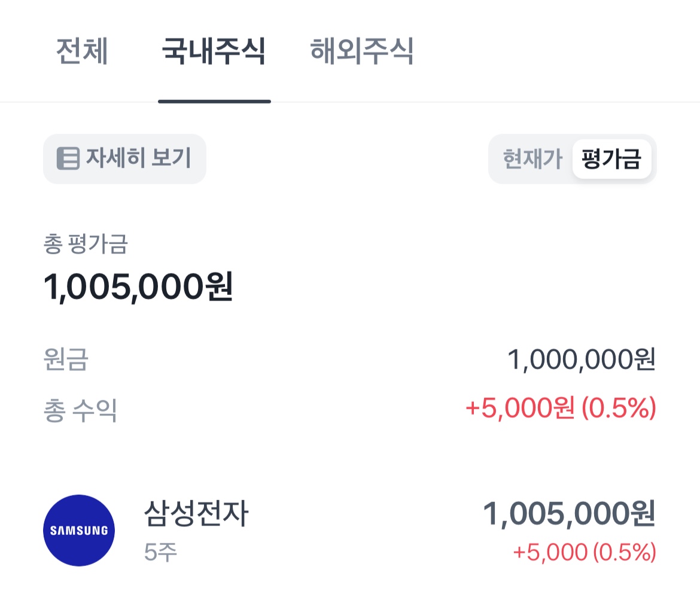Click the +5,000원 total profit amount
The width and height of the screenshot is (700, 609).
[519, 409]
